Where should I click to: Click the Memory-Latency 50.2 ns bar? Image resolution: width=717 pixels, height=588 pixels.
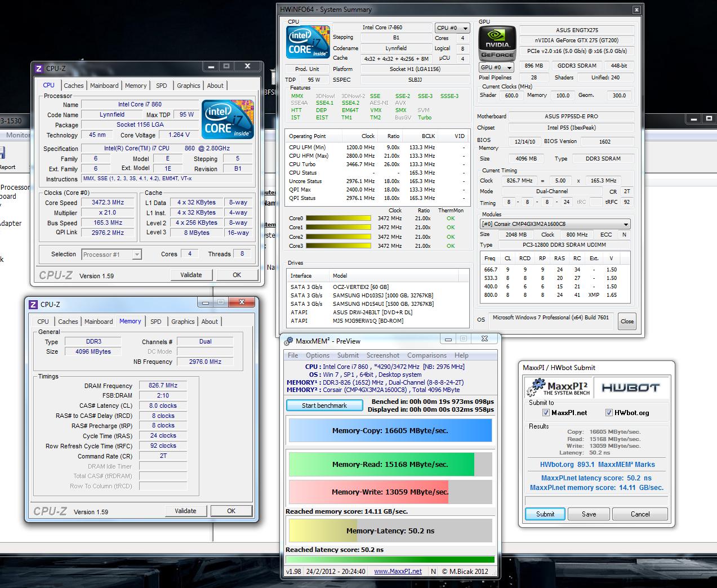(390, 531)
